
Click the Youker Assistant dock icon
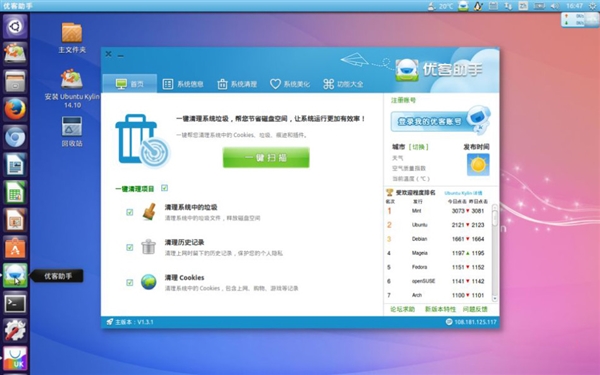tap(15, 276)
